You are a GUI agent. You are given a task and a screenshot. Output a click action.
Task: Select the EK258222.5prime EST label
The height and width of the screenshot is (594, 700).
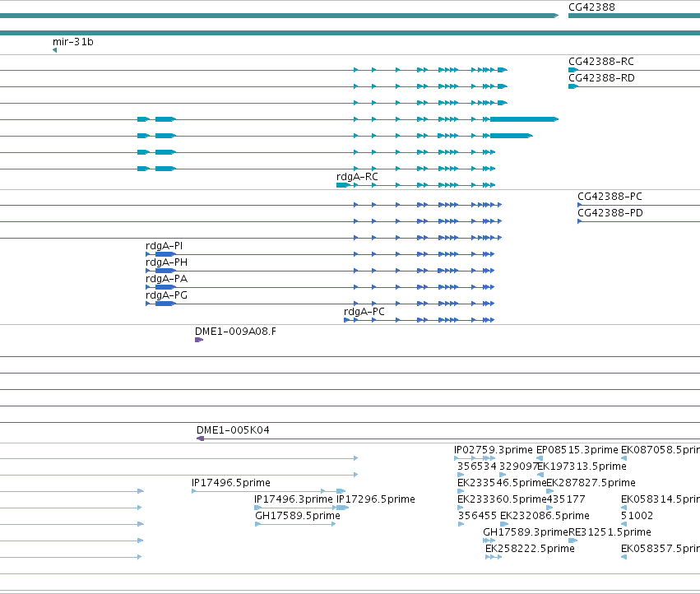[x=530, y=549]
